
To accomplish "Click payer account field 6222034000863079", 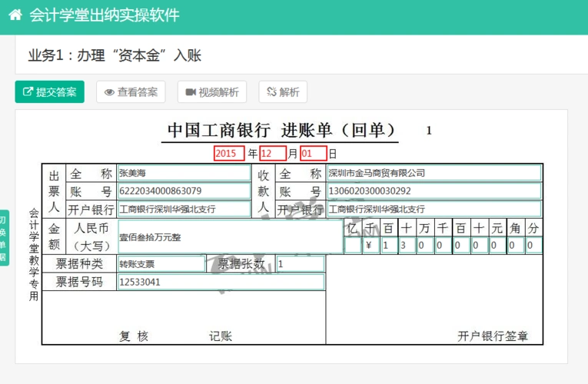I will pyautogui.click(x=184, y=191).
